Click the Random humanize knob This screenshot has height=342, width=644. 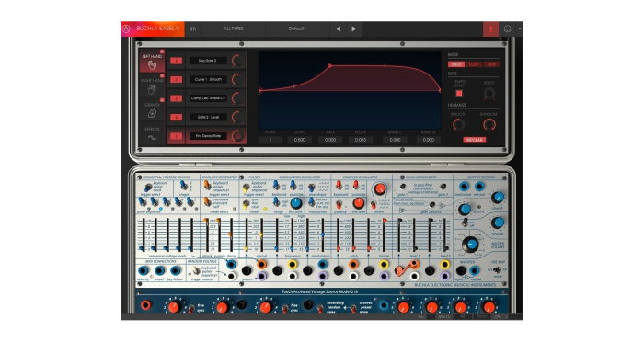pos(489,124)
